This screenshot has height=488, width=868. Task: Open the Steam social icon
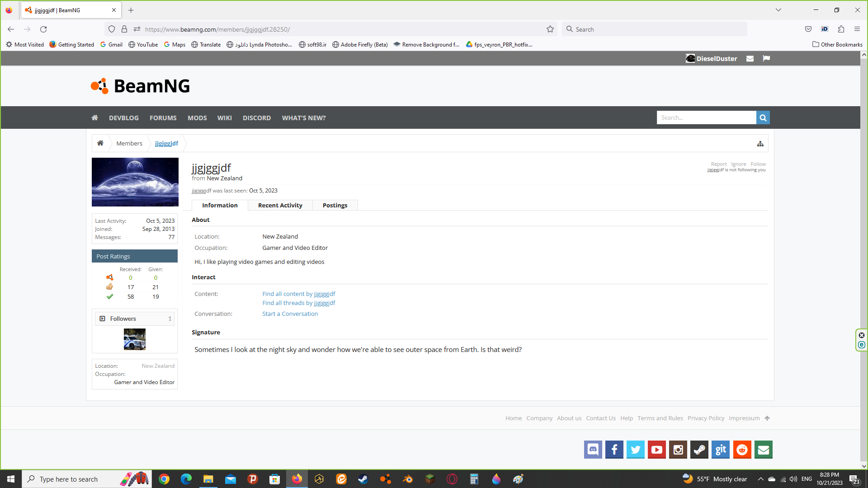point(699,450)
